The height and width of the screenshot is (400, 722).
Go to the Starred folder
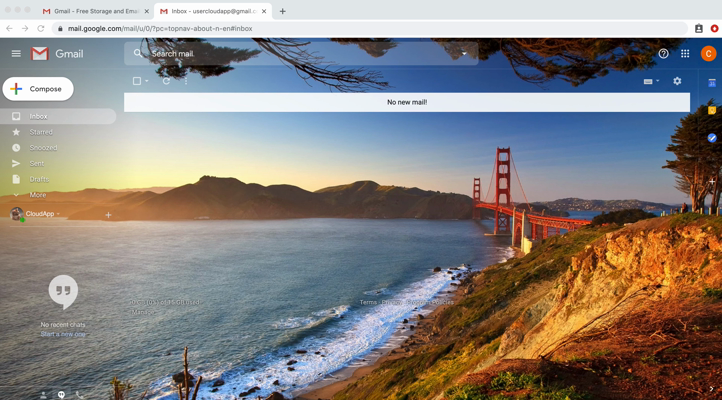[41, 132]
